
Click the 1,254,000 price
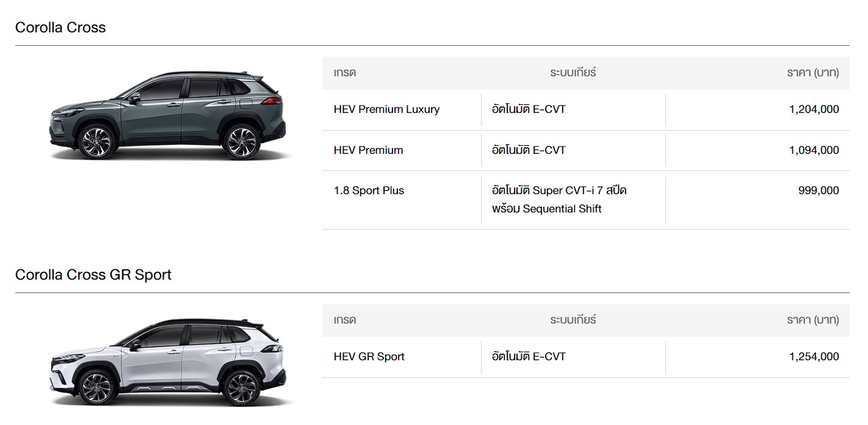[x=814, y=357]
